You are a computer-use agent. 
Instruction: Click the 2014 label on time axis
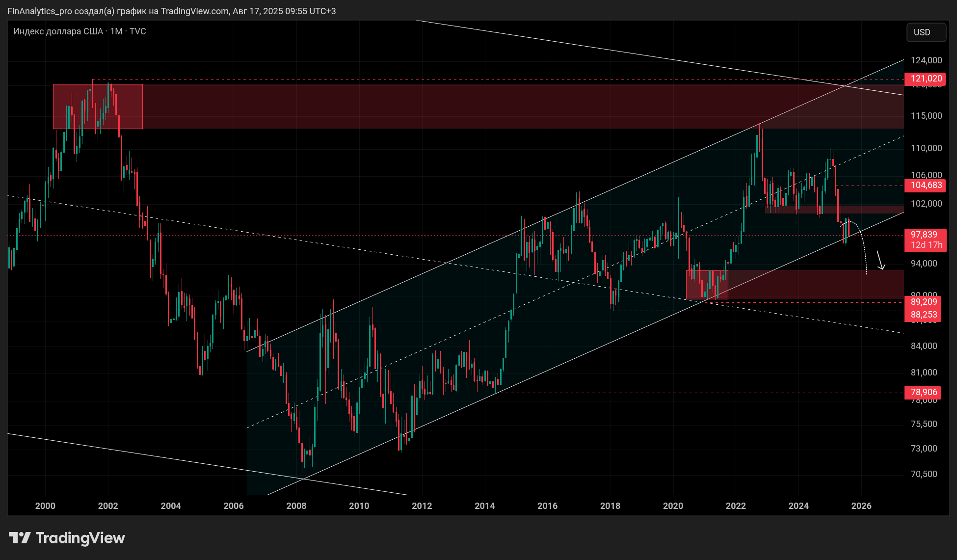485,506
